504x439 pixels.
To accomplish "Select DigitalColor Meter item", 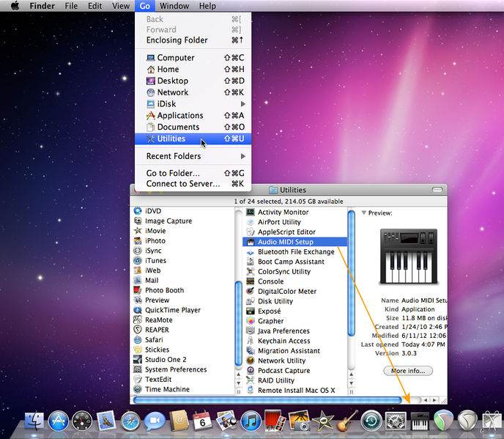I will tap(294, 292).
